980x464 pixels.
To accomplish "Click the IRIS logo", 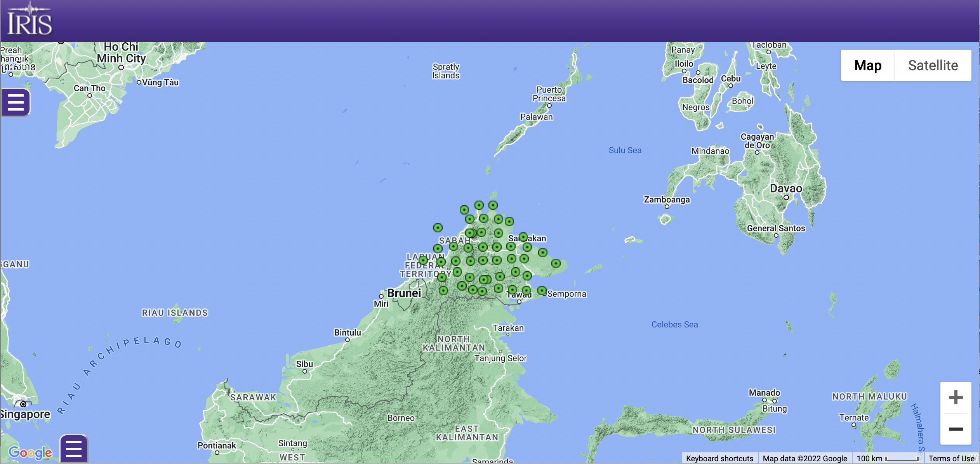I will pyautogui.click(x=30, y=19).
